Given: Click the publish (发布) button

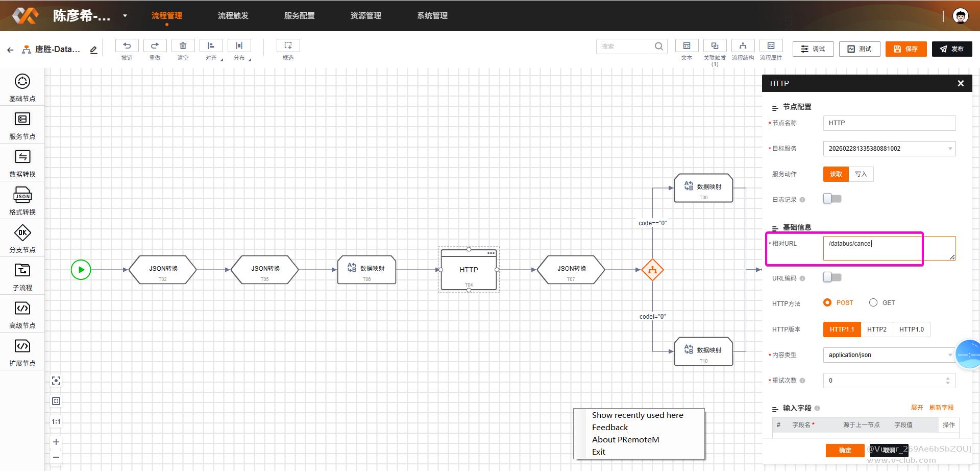Looking at the screenshot, I should click(951, 49).
